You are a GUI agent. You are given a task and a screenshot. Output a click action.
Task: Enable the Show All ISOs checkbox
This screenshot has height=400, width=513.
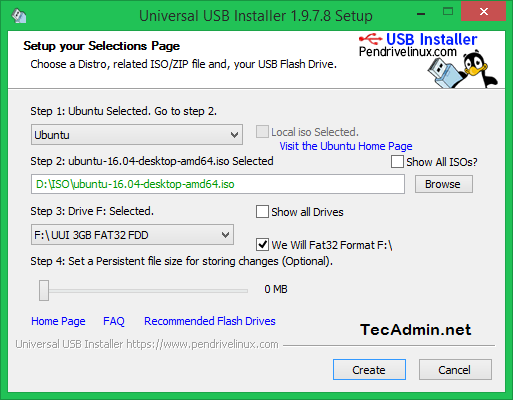pos(397,162)
